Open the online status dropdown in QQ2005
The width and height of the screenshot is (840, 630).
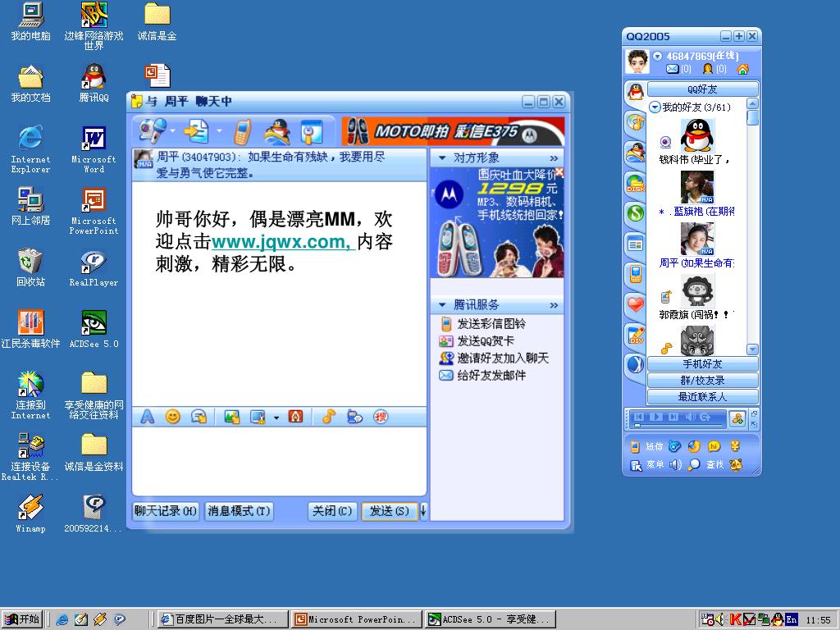657,56
